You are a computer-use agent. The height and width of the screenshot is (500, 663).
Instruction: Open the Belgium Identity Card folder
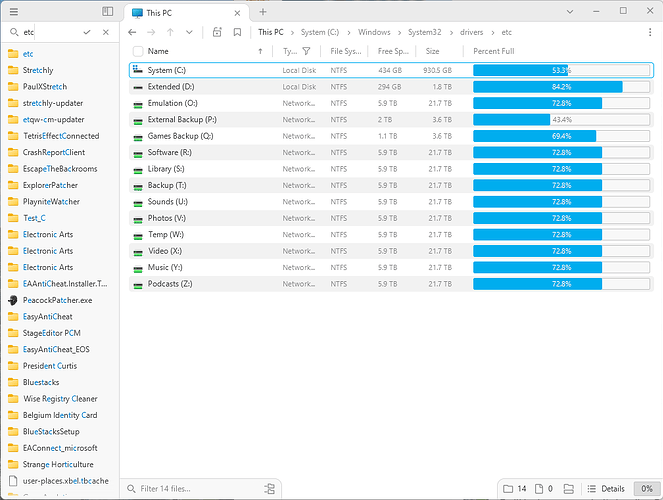(x=60, y=415)
